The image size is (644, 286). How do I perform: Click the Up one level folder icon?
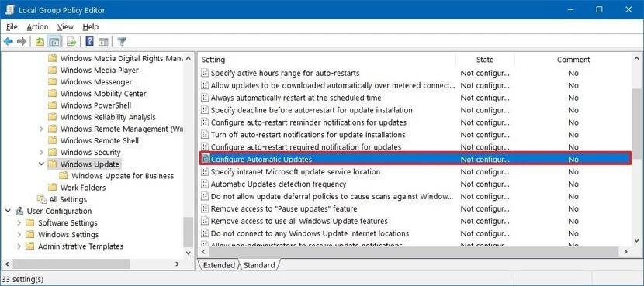pos(40,41)
